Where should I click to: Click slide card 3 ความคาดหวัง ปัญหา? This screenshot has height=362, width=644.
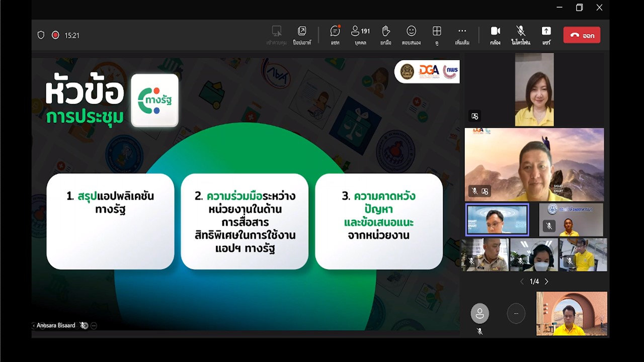pos(379,221)
